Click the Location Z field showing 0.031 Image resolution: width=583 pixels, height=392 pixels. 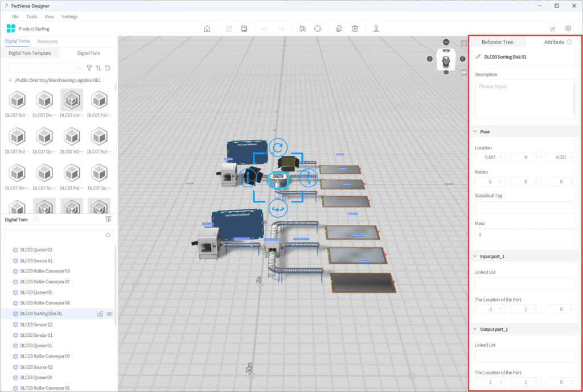click(561, 157)
